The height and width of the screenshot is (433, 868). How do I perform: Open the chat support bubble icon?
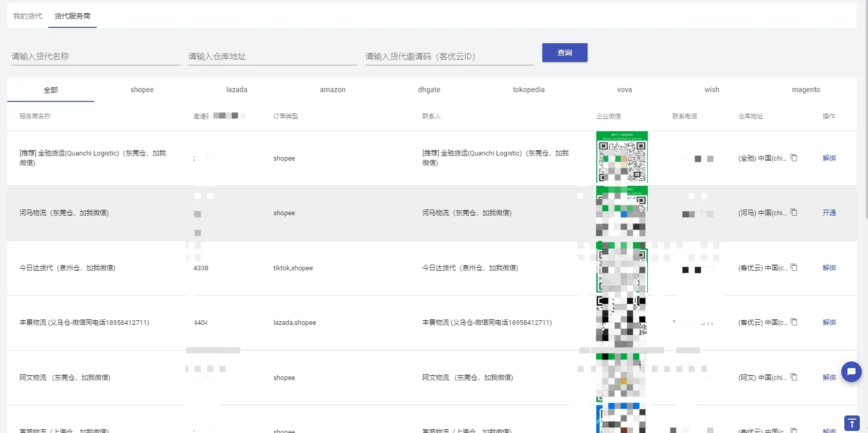pyautogui.click(x=851, y=371)
